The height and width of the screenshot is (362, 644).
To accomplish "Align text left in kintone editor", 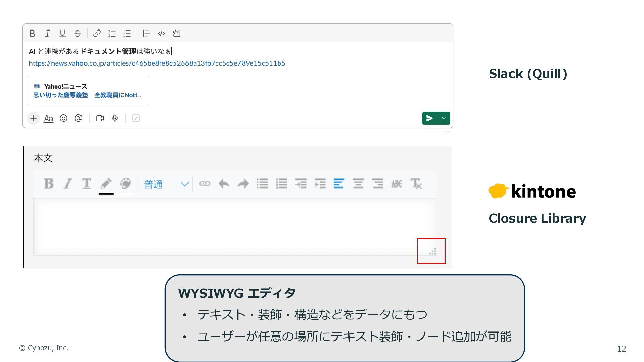I will click(x=339, y=184).
